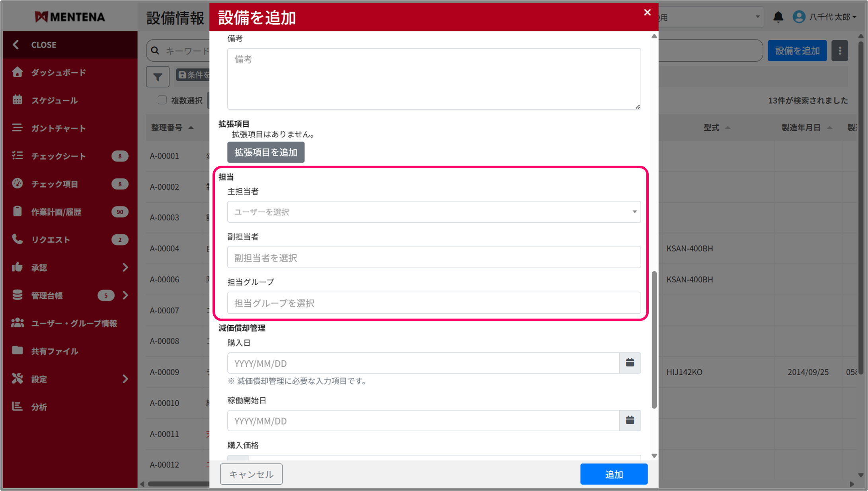Screen dimensions: 868x491
Task: Open shared files folder icon
Action: click(17, 351)
